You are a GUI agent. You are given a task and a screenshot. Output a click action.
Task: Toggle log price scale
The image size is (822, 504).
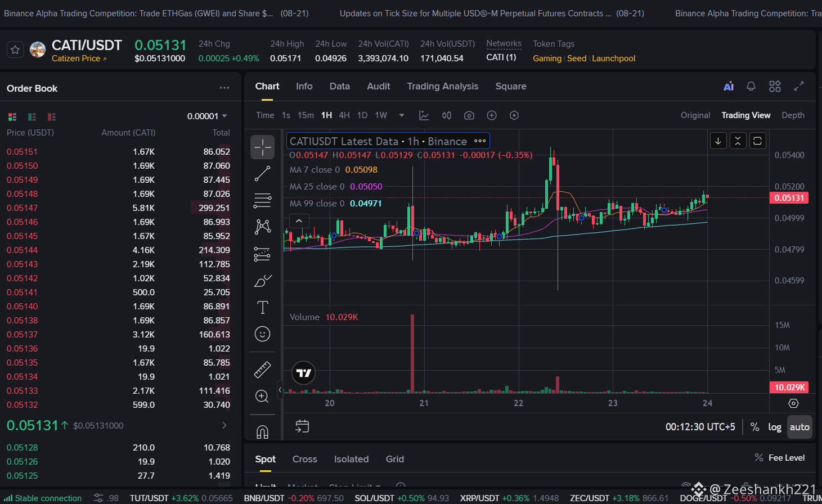pos(775,427)
